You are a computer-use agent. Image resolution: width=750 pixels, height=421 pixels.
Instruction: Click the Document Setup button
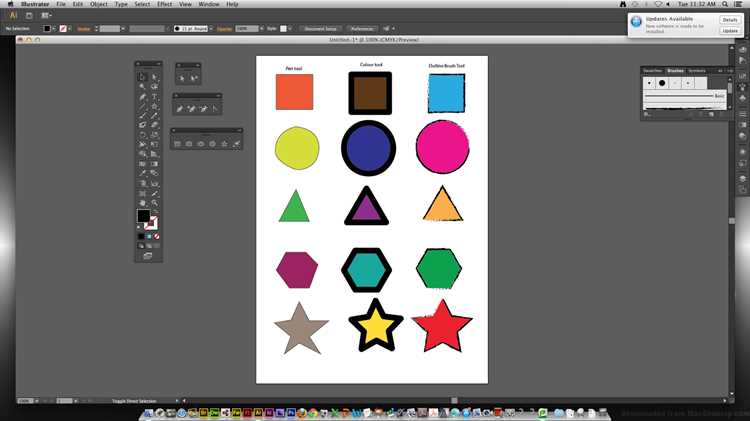pyautogui.click(x=320, y=29)
